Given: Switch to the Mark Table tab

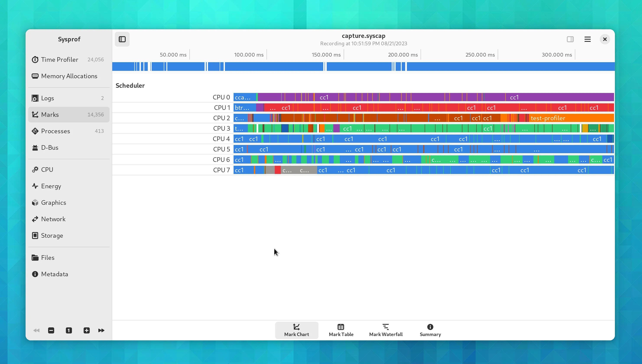Looking at the screenshot, I should pyautogui.click(x=341, y=330).
